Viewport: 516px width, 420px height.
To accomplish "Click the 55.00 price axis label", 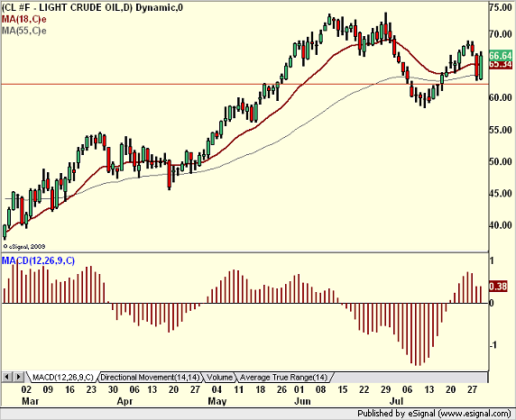I will click(x=501, y=131).
